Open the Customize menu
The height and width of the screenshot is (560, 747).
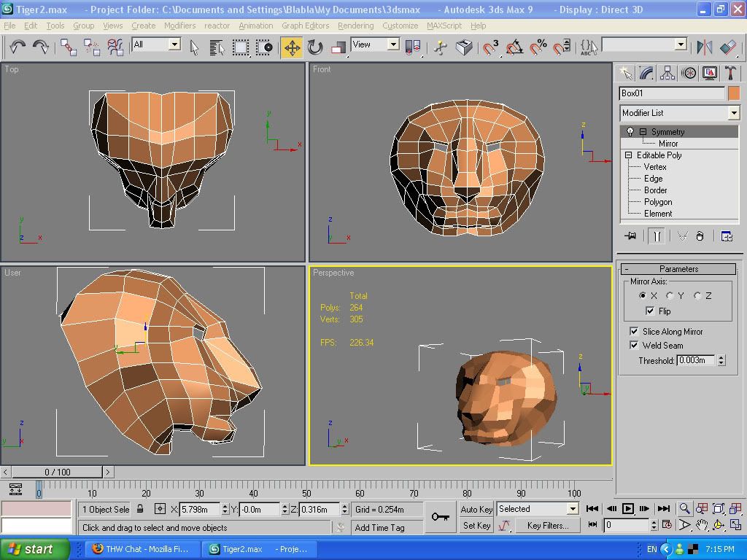(x=400, y=26)
